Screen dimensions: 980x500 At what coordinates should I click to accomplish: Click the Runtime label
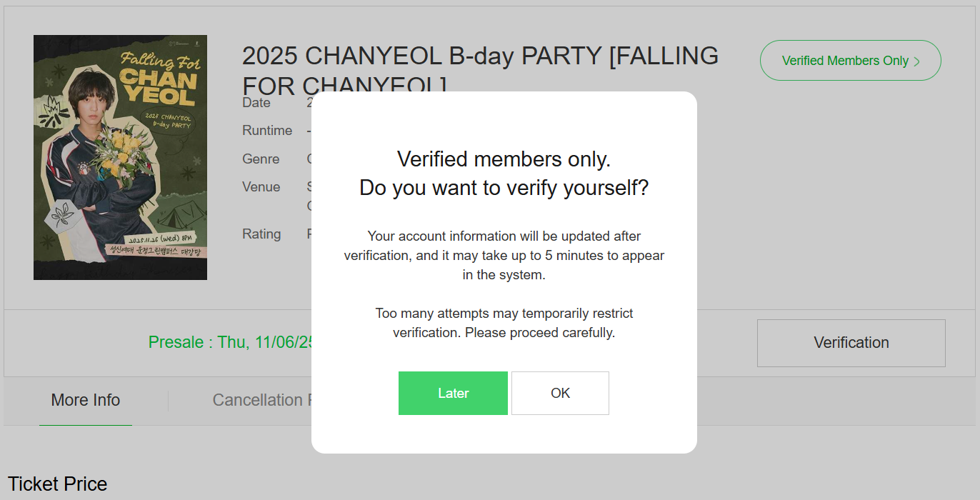click(x=267, y=131)
